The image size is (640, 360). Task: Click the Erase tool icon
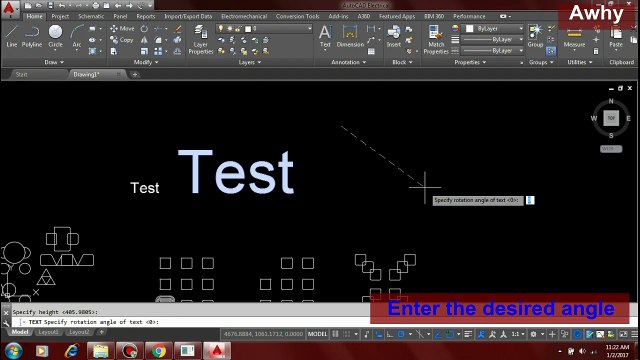coord(178,29)
